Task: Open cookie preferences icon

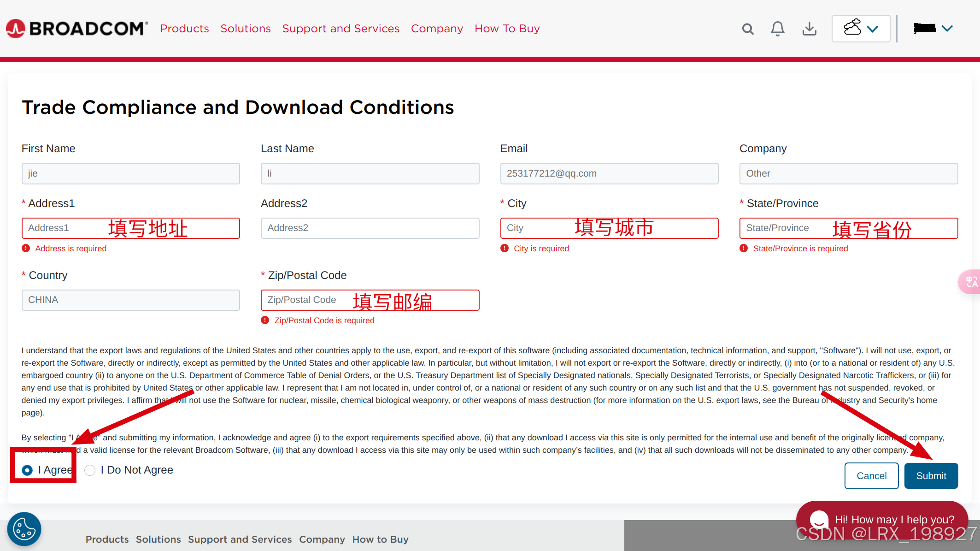Action: pos(24,529)
